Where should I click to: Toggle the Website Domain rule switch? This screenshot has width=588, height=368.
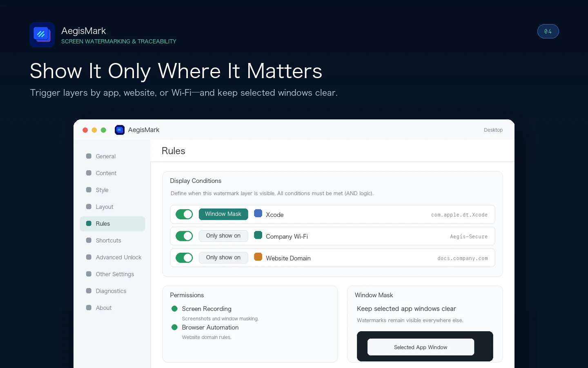click(x=184, y=258)
